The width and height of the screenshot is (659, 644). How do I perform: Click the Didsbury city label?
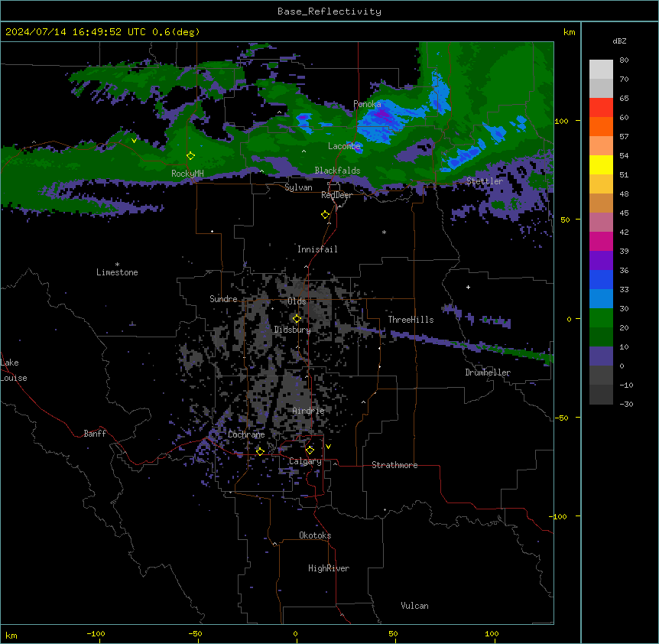(x=293, y=330)
